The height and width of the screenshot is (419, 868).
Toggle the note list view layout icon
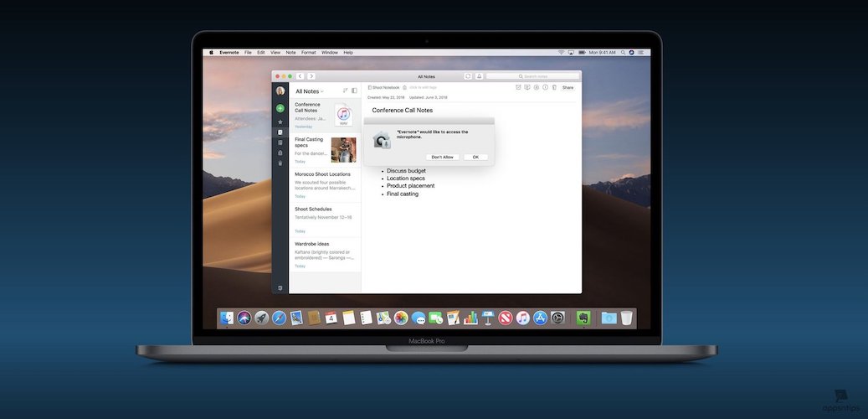pyautogui.click(x=354, y=91)
